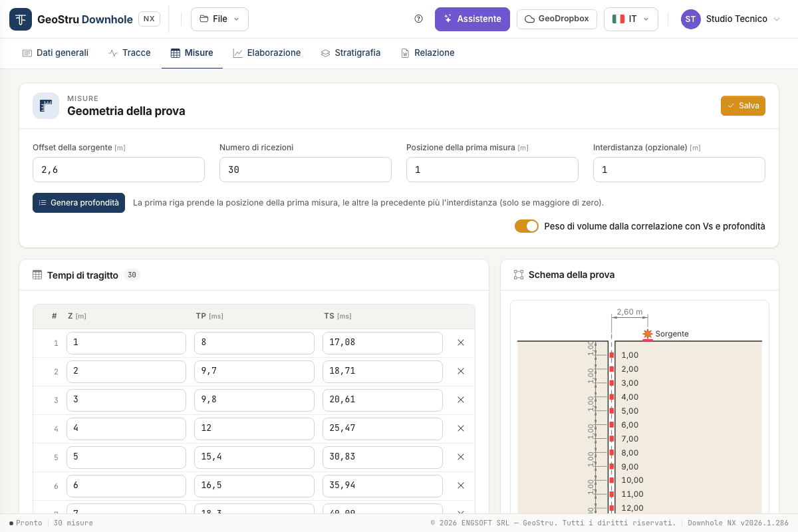The height and width of the screenshot is (532, 798).
Task: Switch to the Relazione tab
Action: pos(428,53)
